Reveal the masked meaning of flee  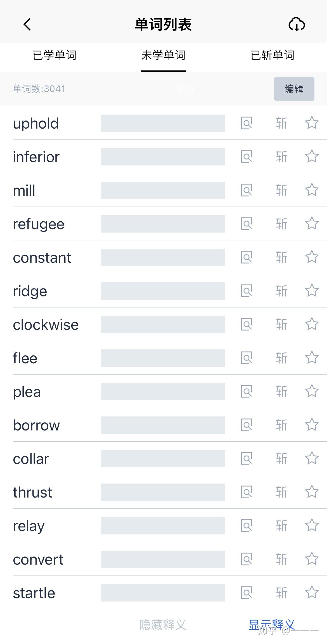click(162, 358)
